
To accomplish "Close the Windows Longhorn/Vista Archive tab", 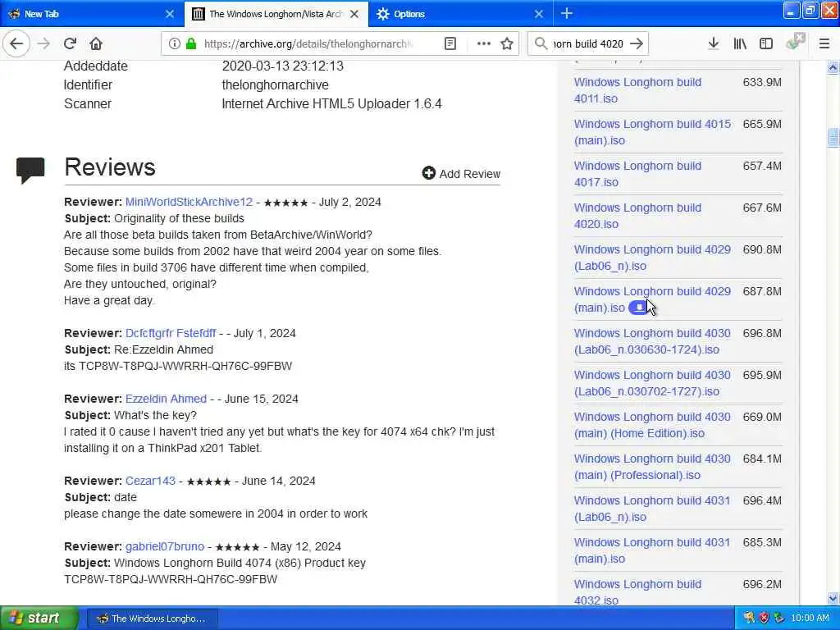I will click(x=354, y=14).
